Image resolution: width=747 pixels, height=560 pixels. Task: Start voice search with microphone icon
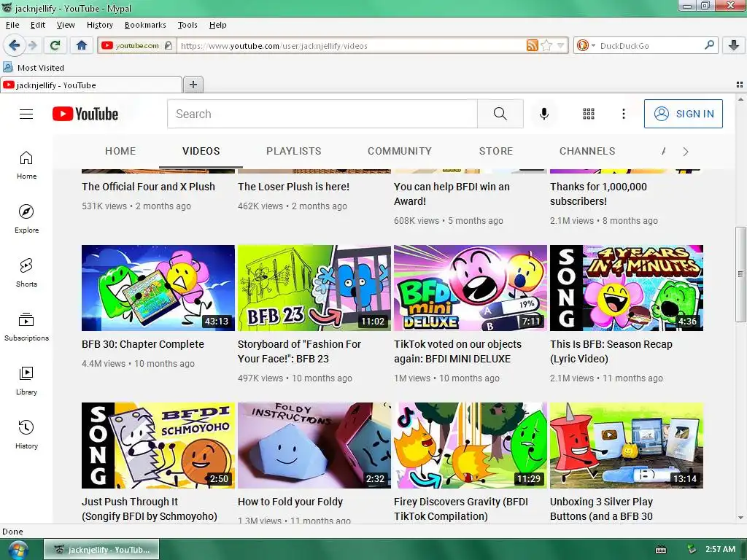tap(544, 114)
